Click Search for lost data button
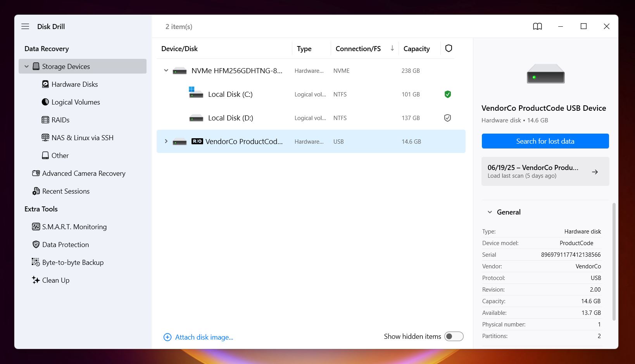Image resolution: width=635 pixels, height=364 pixels. (545, 141)
